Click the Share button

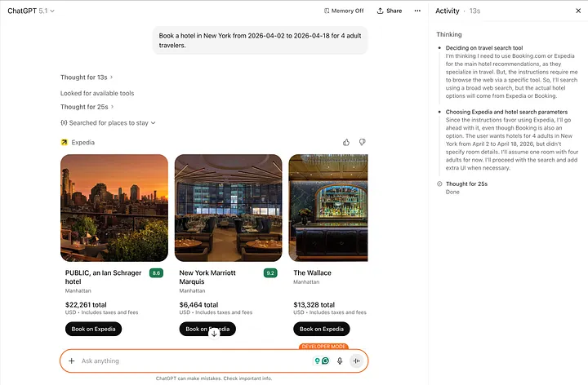click(x=390, y=11)
